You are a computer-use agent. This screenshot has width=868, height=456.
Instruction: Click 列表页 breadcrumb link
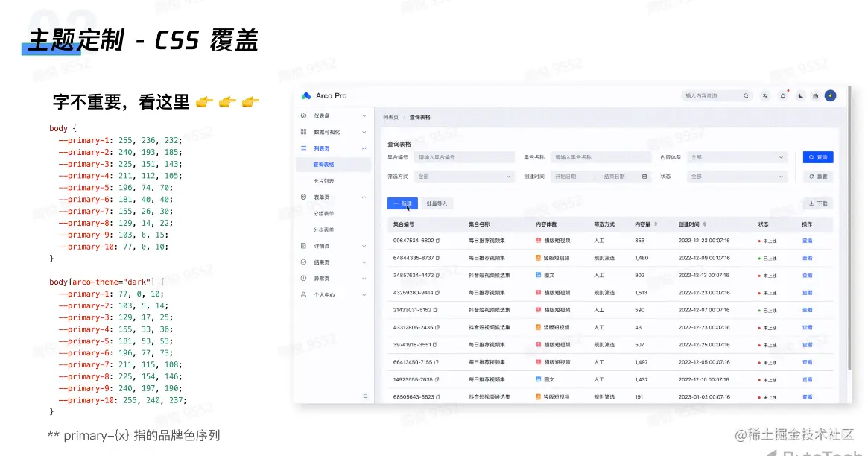click(x=390, y=117)
